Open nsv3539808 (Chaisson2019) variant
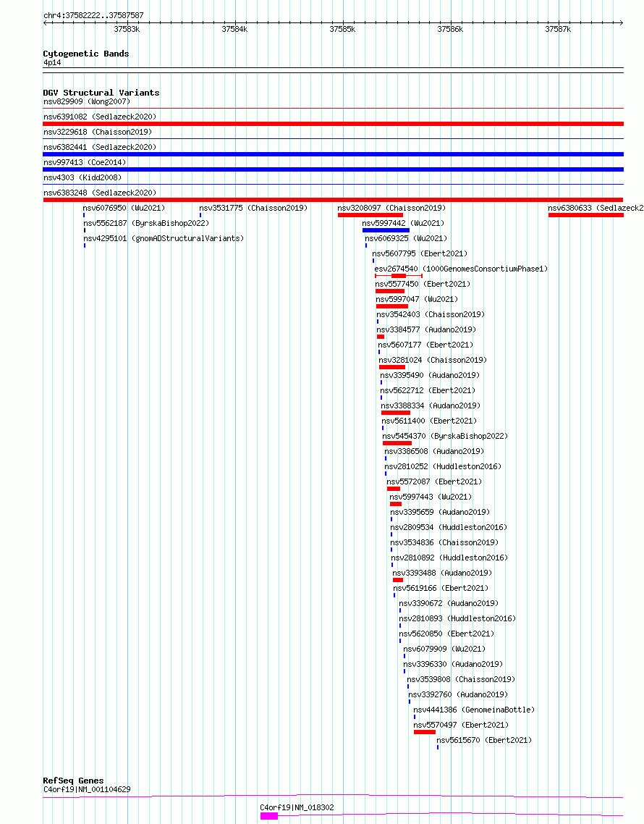Image resolution: width=644 pixels, height=824 pixels. [461, 680]
